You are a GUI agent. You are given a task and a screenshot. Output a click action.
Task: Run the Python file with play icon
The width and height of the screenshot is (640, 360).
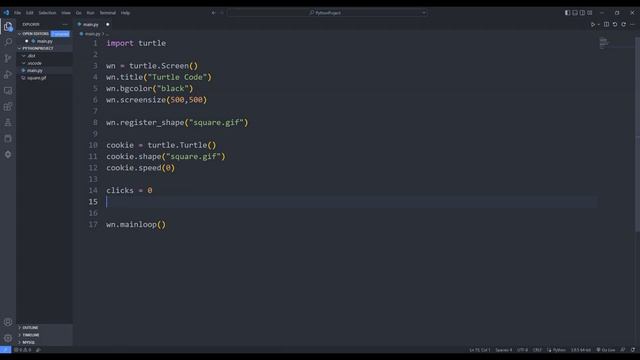[593, 24]
